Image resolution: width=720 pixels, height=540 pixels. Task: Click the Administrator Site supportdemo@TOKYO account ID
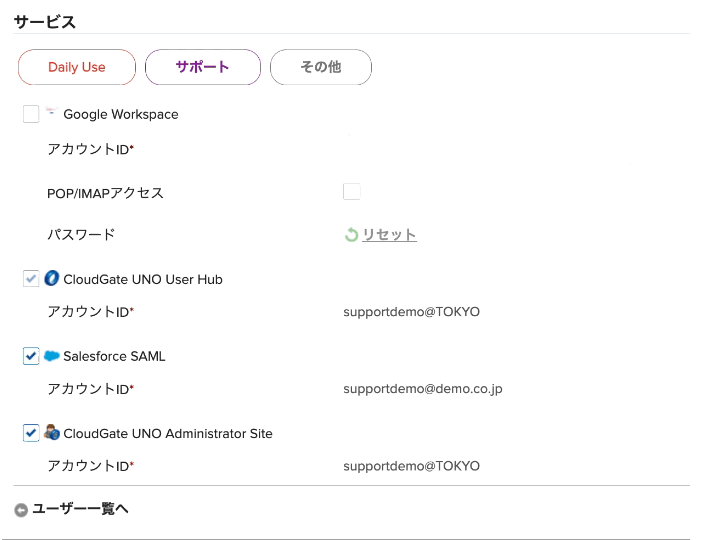tap(411, 466)
